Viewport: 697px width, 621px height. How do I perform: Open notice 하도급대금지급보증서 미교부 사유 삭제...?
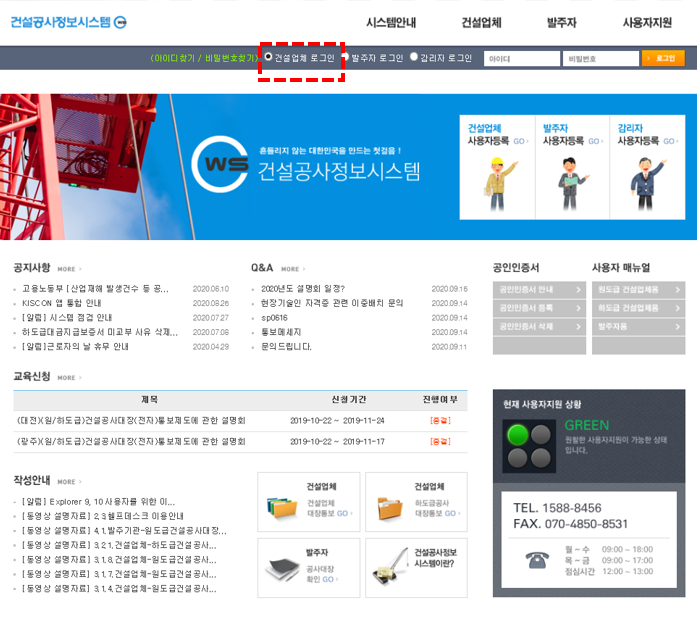pos(100,332)
